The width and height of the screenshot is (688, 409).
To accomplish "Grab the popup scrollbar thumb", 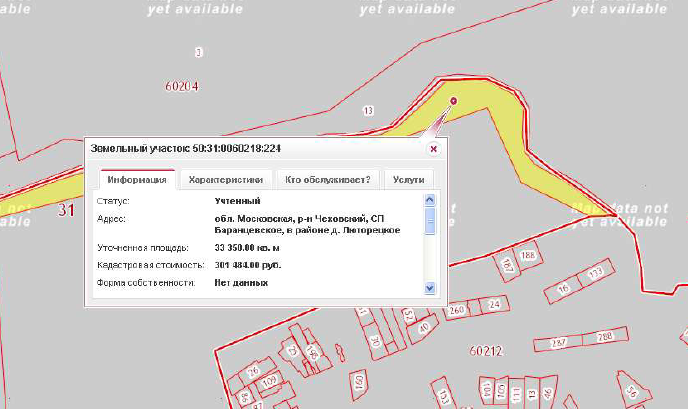I will point(430,220).
